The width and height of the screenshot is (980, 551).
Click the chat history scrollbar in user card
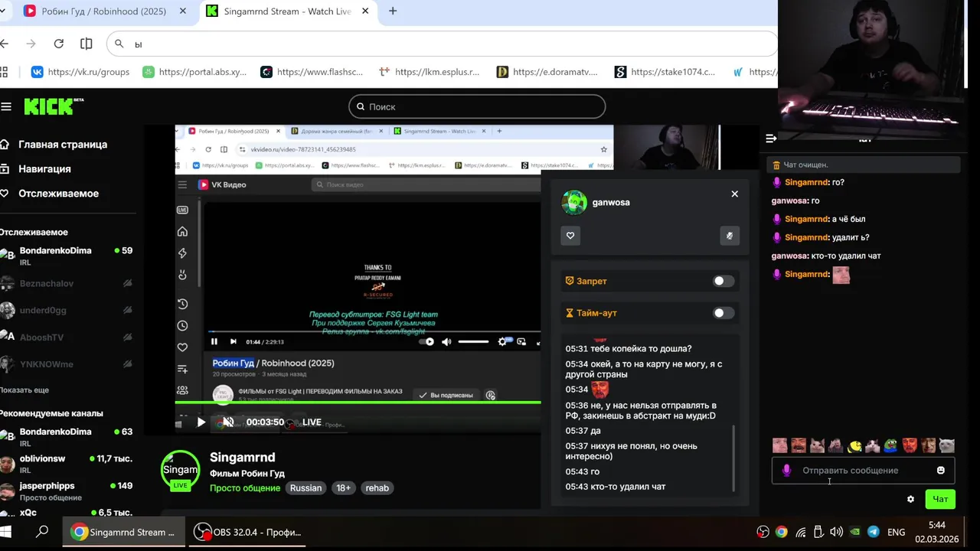coord(733,458)
